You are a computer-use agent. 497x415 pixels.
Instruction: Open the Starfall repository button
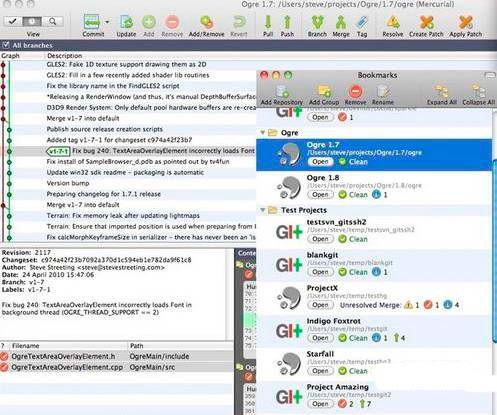point(320,371)
